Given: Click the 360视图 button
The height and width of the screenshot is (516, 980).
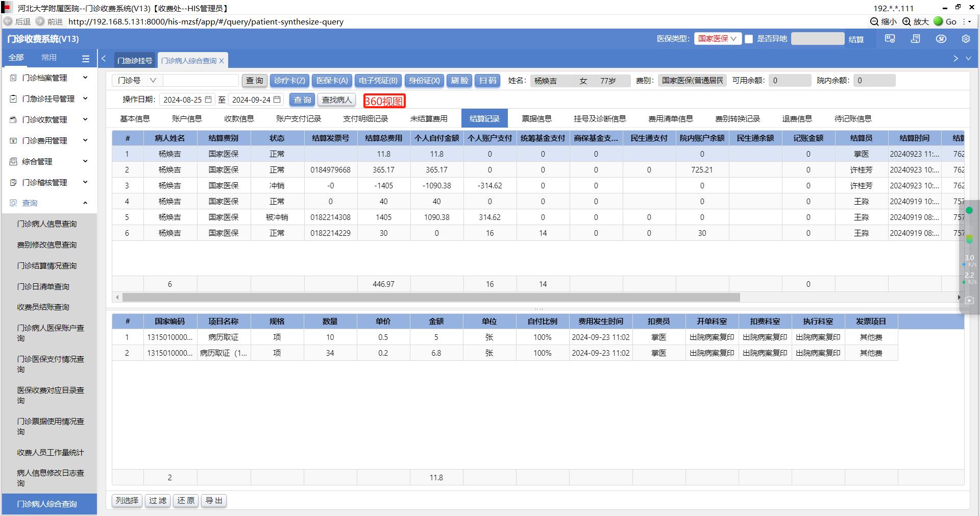Looking at the screenshot, I should (x=384, y=101).
